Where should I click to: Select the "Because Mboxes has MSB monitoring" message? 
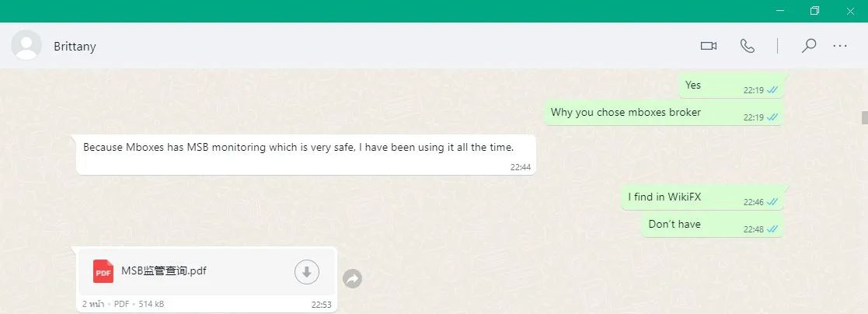pyautogui.click(x=305, y=155)
